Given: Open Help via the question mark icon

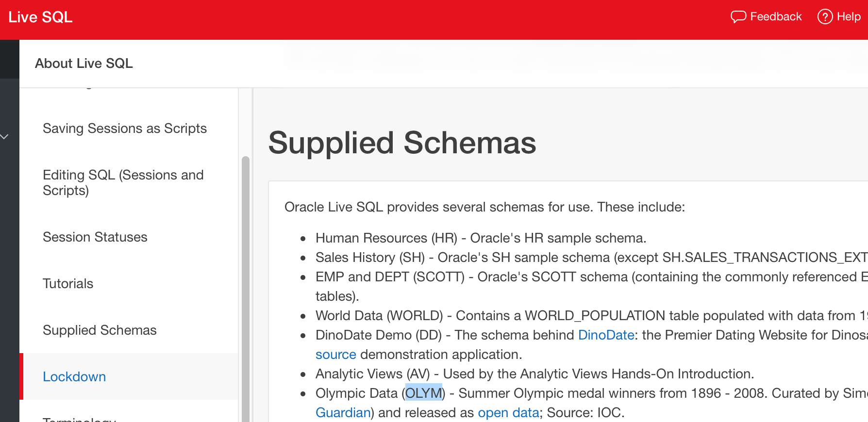Looking at the screenshot, I should 825,17.
